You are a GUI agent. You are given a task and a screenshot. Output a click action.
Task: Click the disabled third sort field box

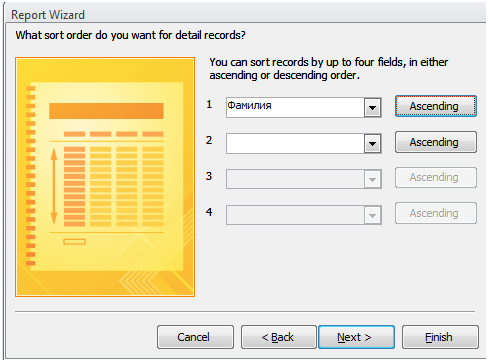295,179
